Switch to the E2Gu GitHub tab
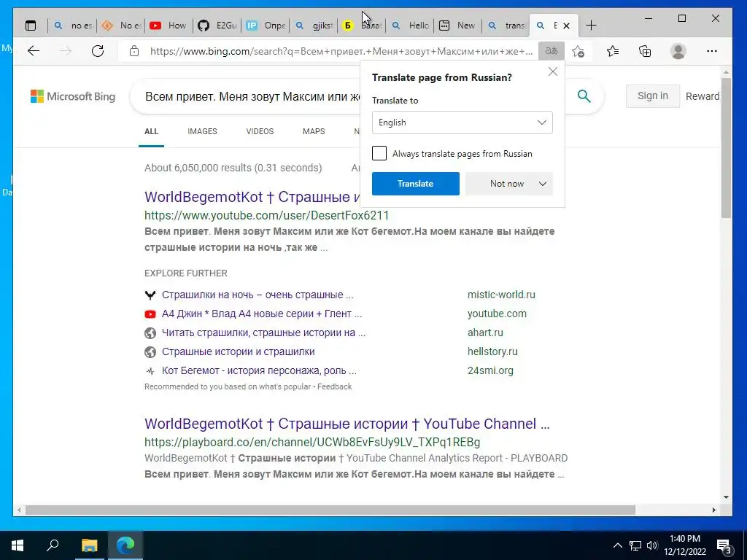Viewport: 747px width, 560px height. pos(217,26)
